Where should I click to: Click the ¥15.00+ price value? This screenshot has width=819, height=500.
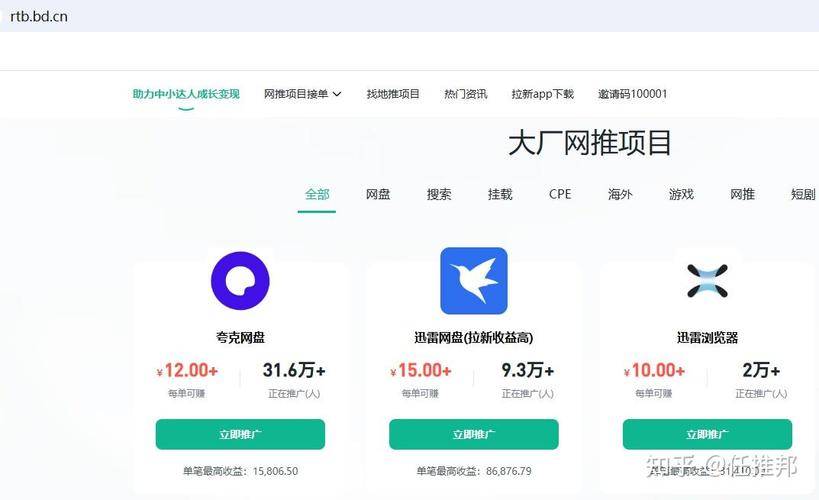click(x=420, y=370)
